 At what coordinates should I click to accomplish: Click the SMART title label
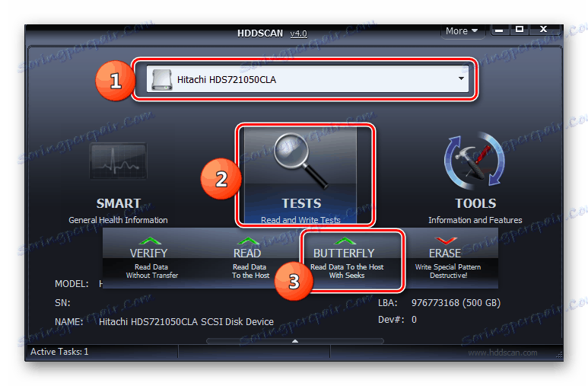(x=119, y=203)
